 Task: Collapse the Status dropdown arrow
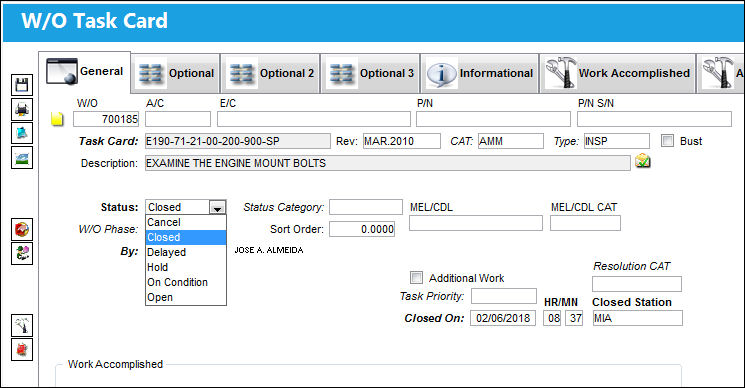(x=217, y=208)
